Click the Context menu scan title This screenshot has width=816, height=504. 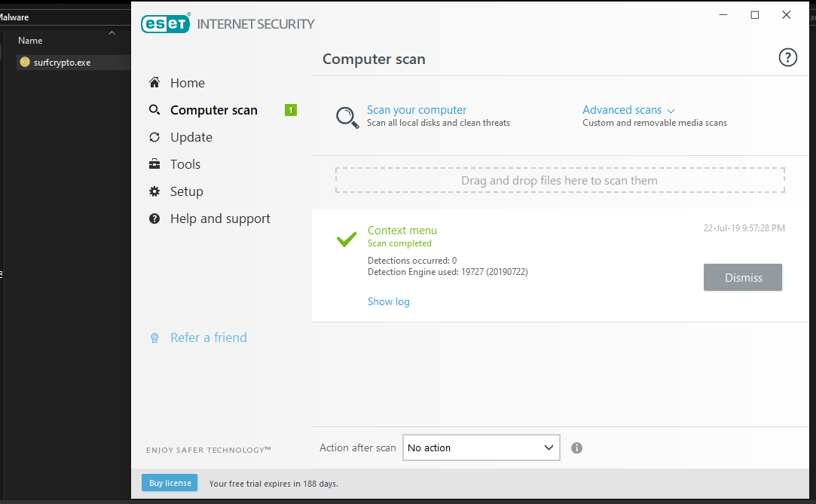click(402, 231)
